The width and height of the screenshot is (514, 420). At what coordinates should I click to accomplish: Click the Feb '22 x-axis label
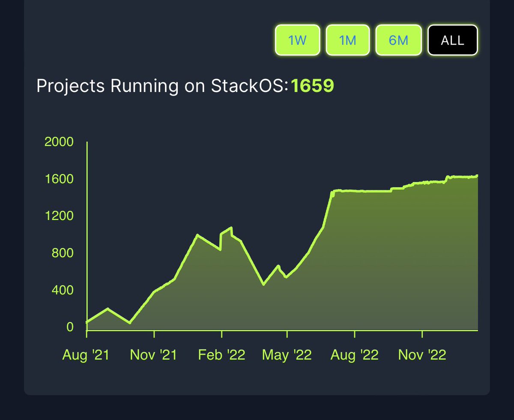pos(221,354)
